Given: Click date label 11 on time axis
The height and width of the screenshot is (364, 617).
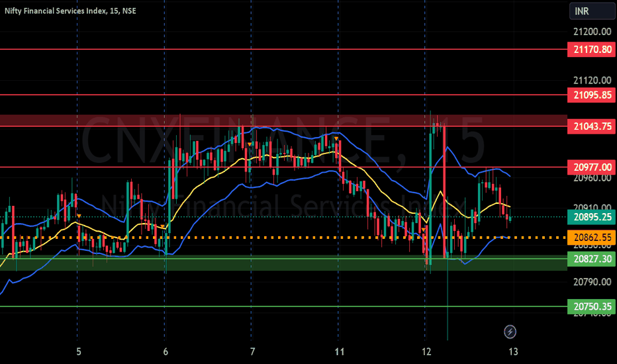Looking at the screenshot, I should 340,351.
